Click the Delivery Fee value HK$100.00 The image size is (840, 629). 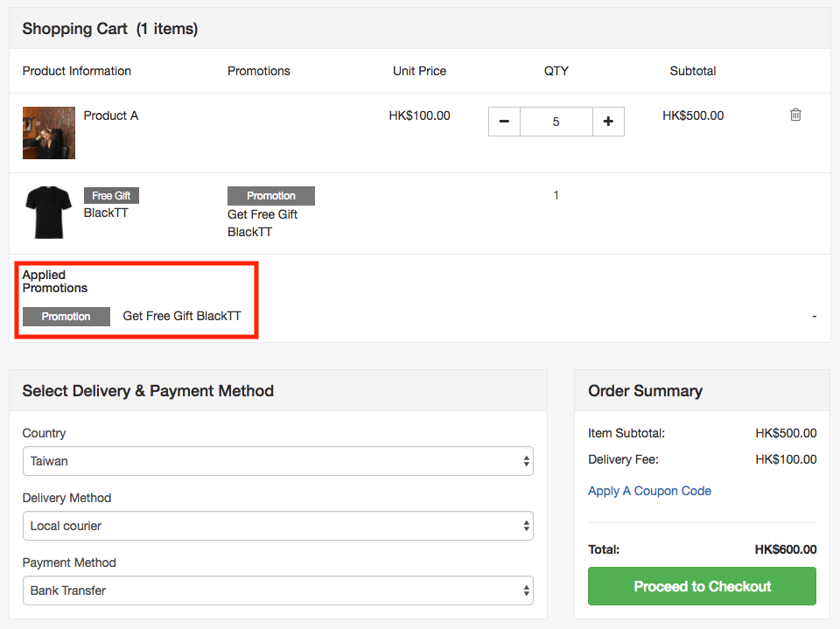tap(786, 459)
